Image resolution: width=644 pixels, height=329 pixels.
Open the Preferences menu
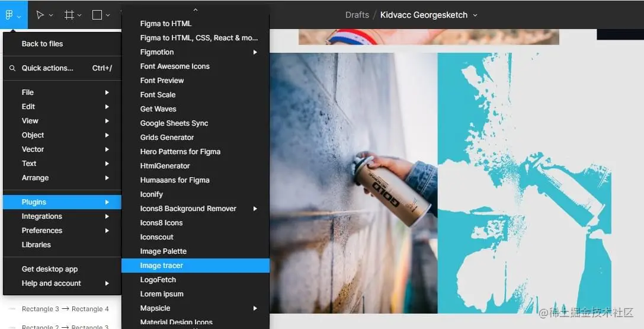click(x=62, y=231)
